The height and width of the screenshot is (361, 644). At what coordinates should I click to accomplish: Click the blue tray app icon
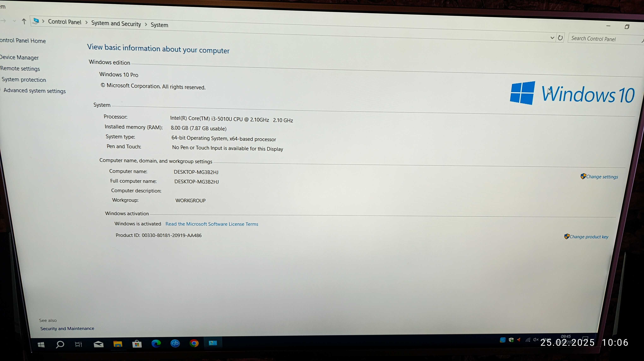(503, 340)
